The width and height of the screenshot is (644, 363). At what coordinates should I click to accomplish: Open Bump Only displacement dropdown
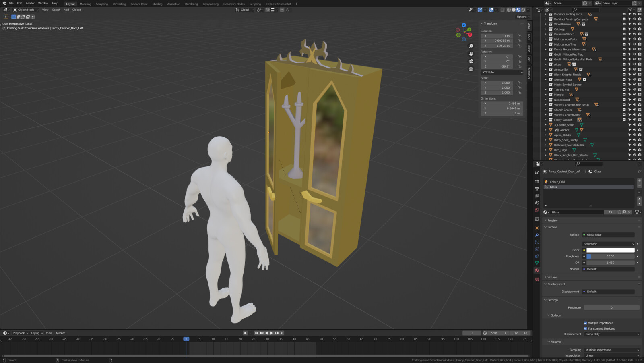click(x=612, y=334)
